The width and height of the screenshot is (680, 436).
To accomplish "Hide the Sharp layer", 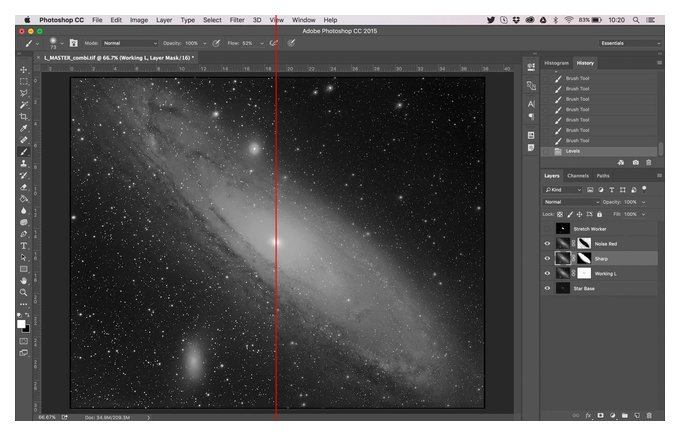I will pyautogui.click(x=547, y=259).
